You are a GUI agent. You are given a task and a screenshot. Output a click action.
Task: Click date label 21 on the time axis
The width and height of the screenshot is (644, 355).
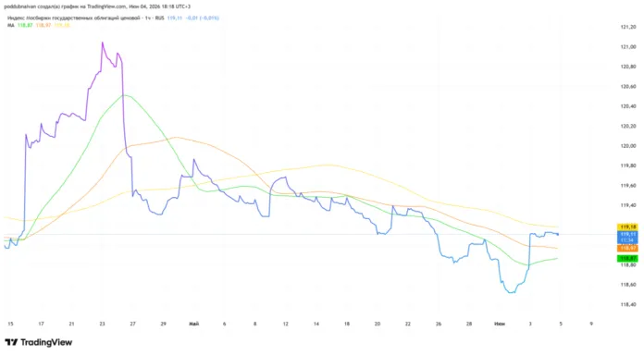[71, 324]
